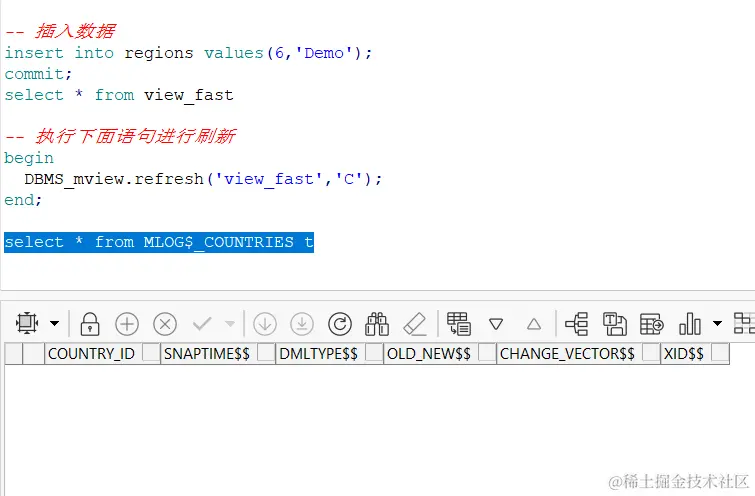Click the red comment 执行下面语句进行刷新 line
This screenshot has height=496, width=755.
(x=120, y=136)
